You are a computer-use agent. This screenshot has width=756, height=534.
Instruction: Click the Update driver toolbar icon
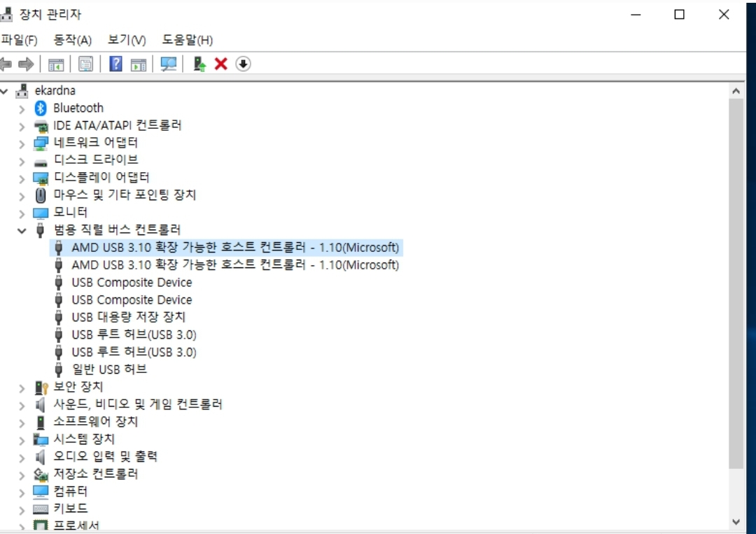coord(199,64)
